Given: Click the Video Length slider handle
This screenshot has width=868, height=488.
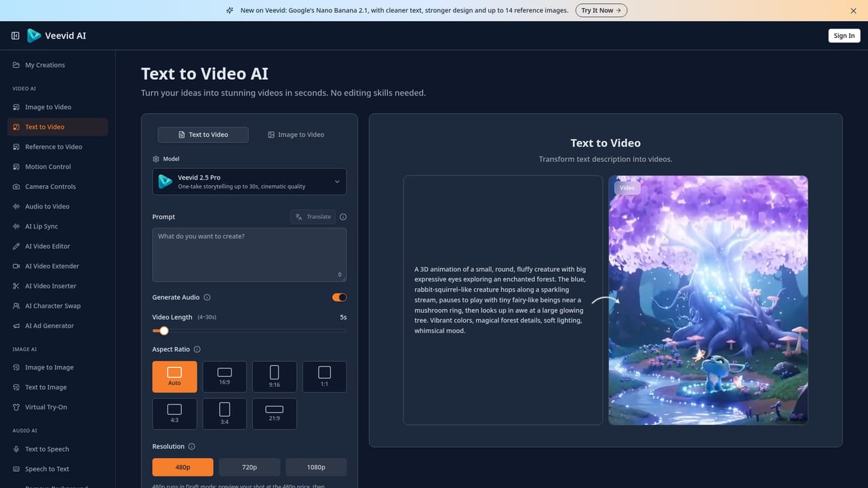Looking at the screenshot, I should (163, 331).
